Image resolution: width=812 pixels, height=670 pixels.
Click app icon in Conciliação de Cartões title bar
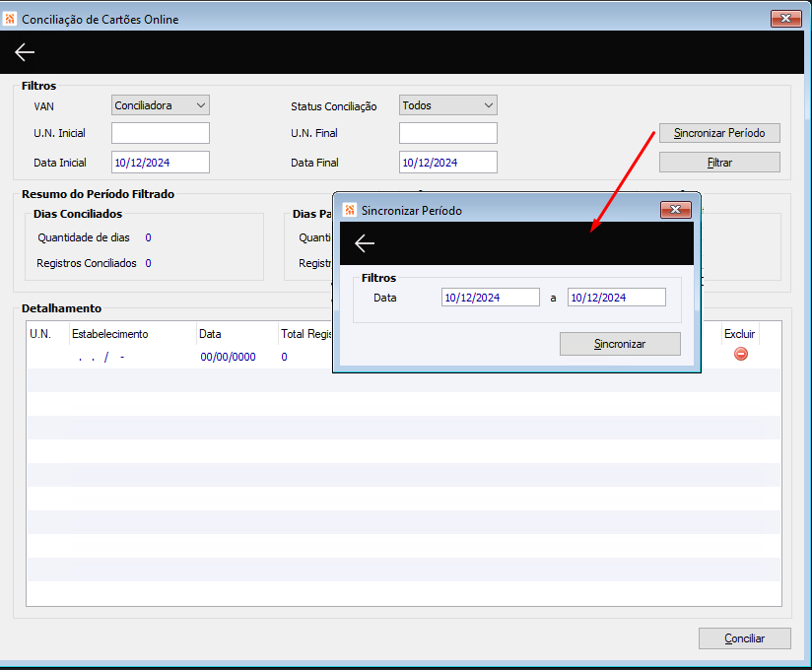coord(10,19)
